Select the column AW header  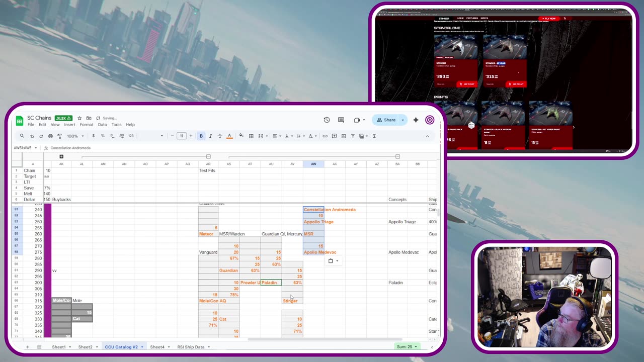pos(313,164)
